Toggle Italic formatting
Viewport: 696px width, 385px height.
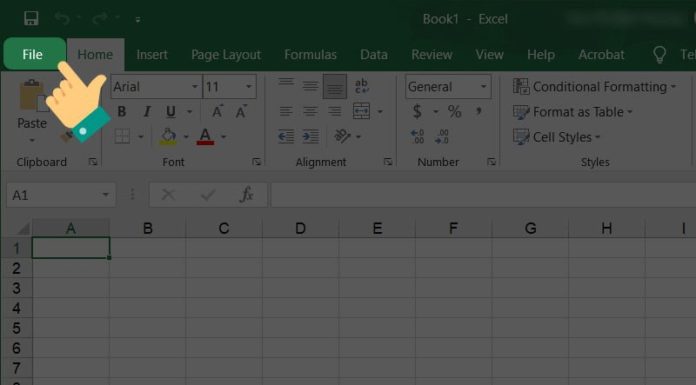[x=147, y=111]
